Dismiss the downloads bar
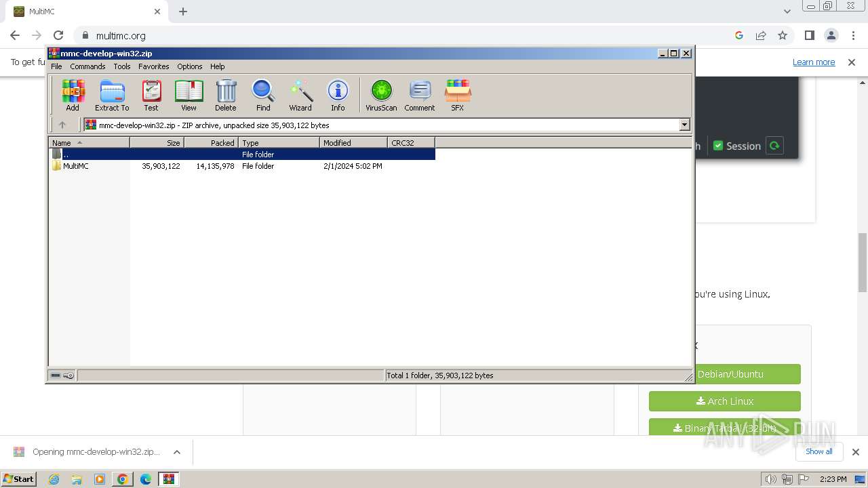The image size is (868, 488). coord(856,452)
